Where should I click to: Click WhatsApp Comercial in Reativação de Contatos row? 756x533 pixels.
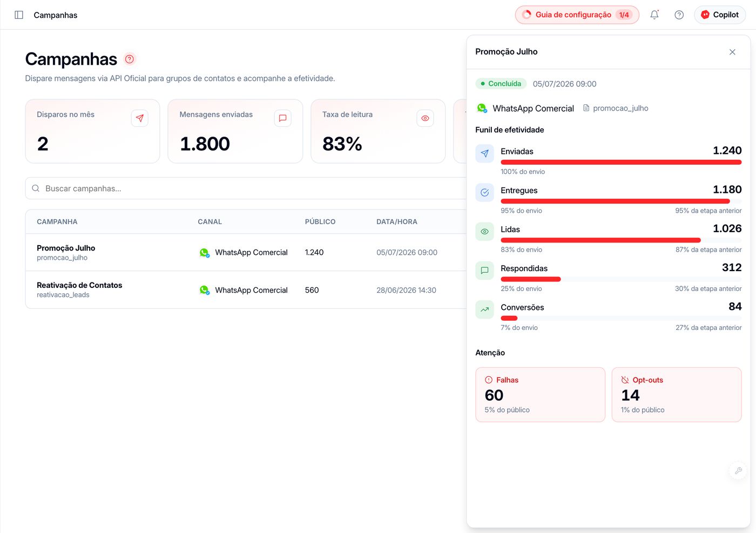click(x=251, y=290)
